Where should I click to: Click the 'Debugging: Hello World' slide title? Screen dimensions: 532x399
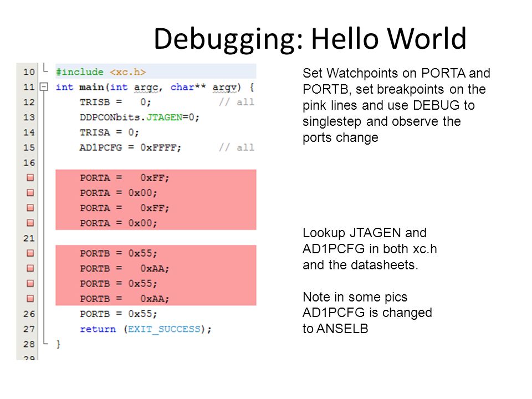(x=310, y=39)
